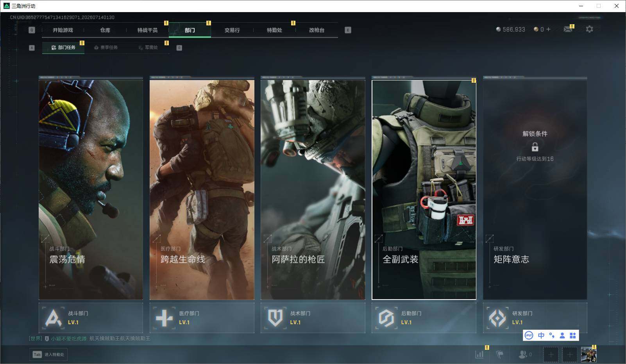Click the 行动等级达到16 unlock text

(x=535, y=159)
